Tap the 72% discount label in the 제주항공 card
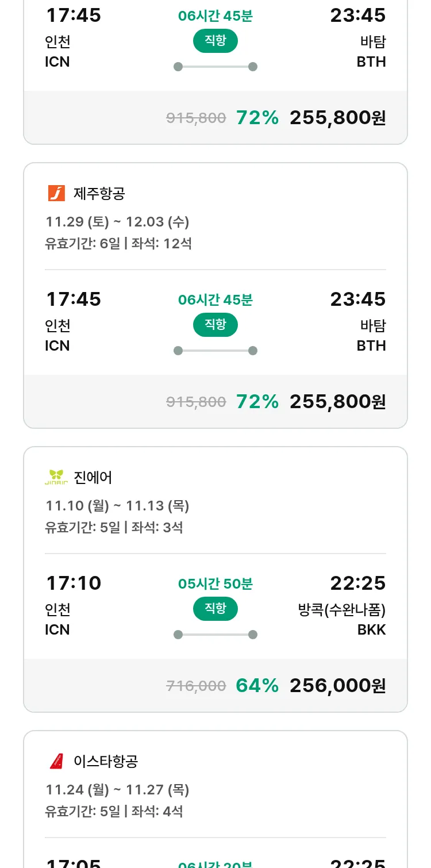 coord(257,401)
